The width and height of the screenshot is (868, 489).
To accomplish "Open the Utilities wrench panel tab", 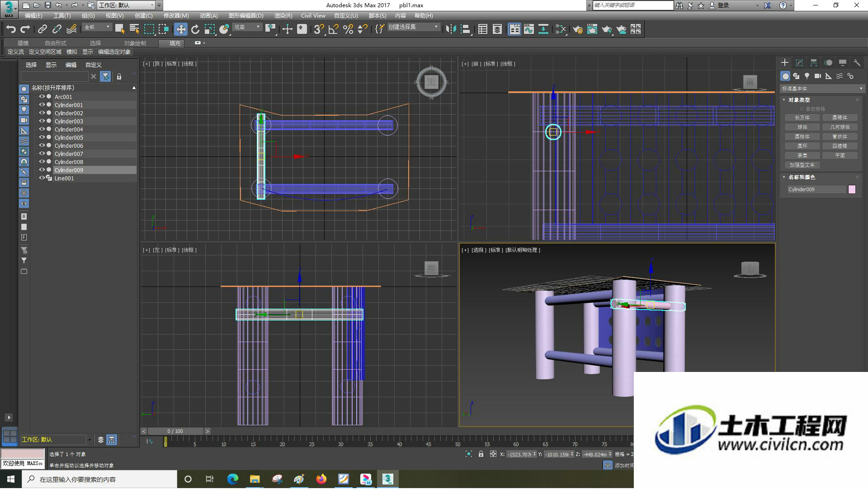I will [857, 63].
